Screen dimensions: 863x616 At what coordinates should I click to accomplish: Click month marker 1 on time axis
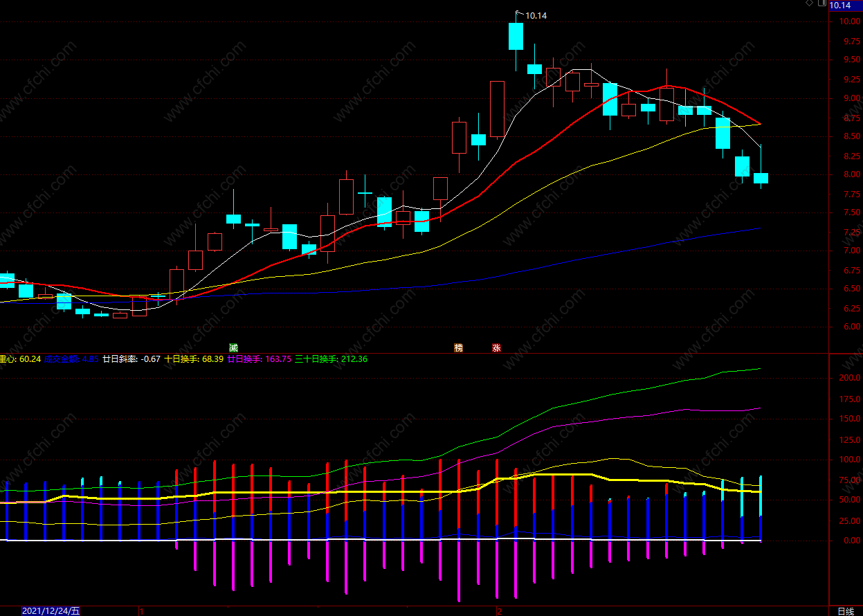click(140, 611)
